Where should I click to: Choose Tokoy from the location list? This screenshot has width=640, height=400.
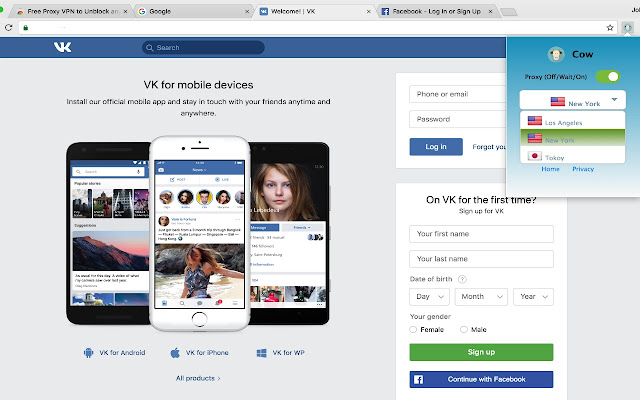point(572,155)
